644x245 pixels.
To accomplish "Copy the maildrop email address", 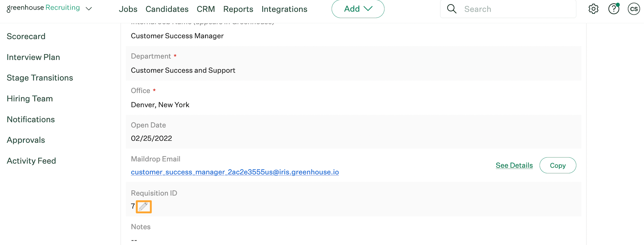I will [558, 165].
